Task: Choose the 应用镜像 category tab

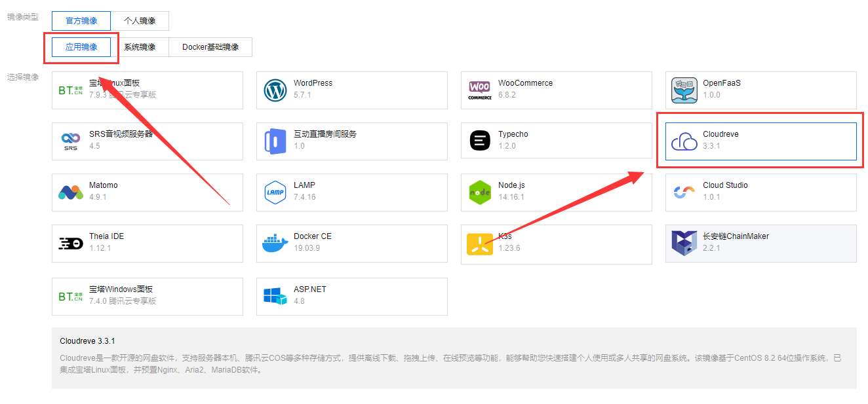Action: (x=81, y=47)
